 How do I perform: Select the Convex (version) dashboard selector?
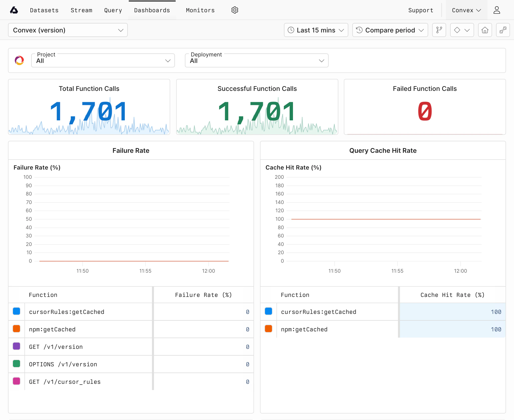coord(68,30)
